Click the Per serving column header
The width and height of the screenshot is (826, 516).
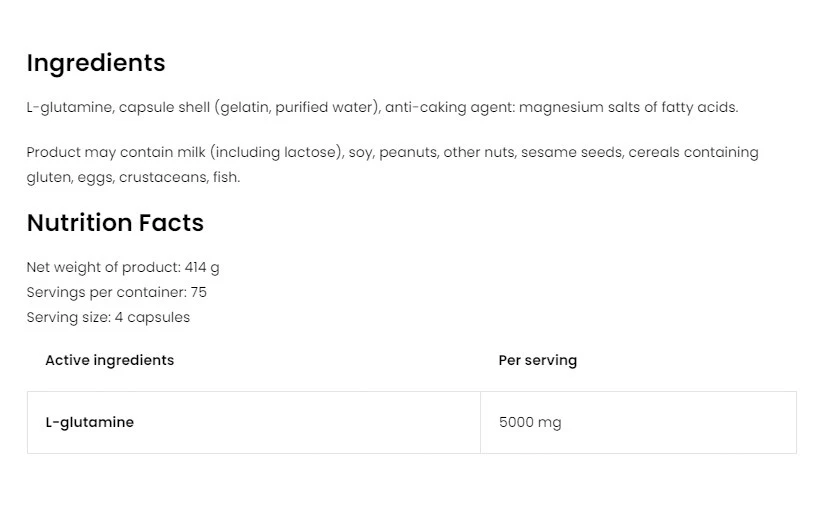coord(537,360)
